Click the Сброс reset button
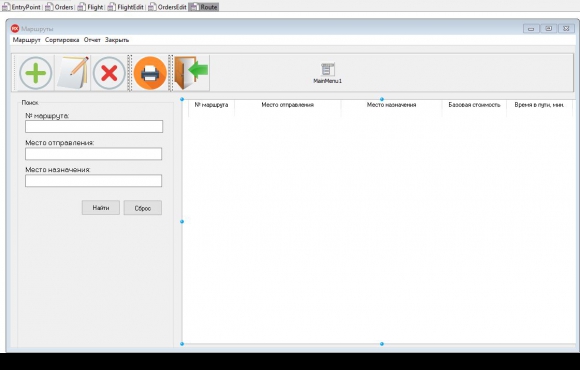Viewport: 580px width, 370px height. (x=143, y=208)
